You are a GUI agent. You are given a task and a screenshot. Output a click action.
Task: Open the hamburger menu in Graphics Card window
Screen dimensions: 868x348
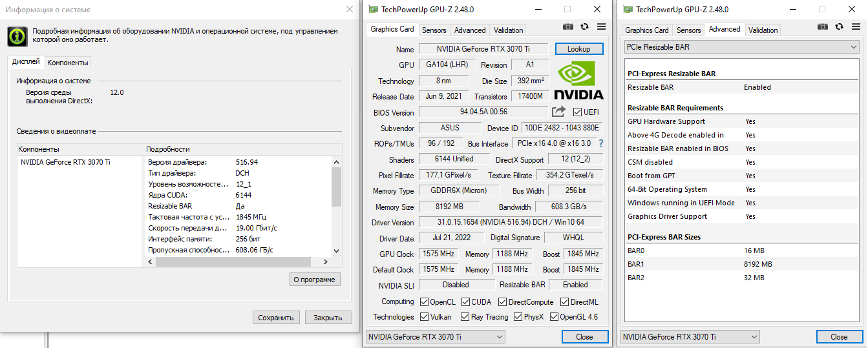(601, 26)
